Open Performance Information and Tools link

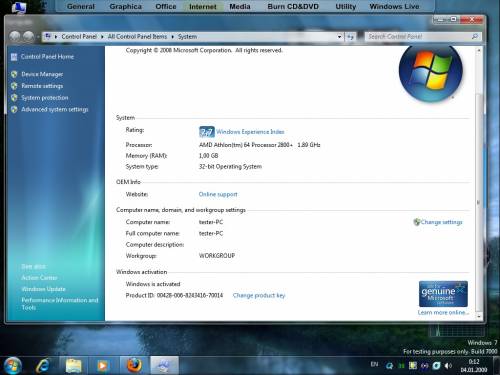(60, 304)
